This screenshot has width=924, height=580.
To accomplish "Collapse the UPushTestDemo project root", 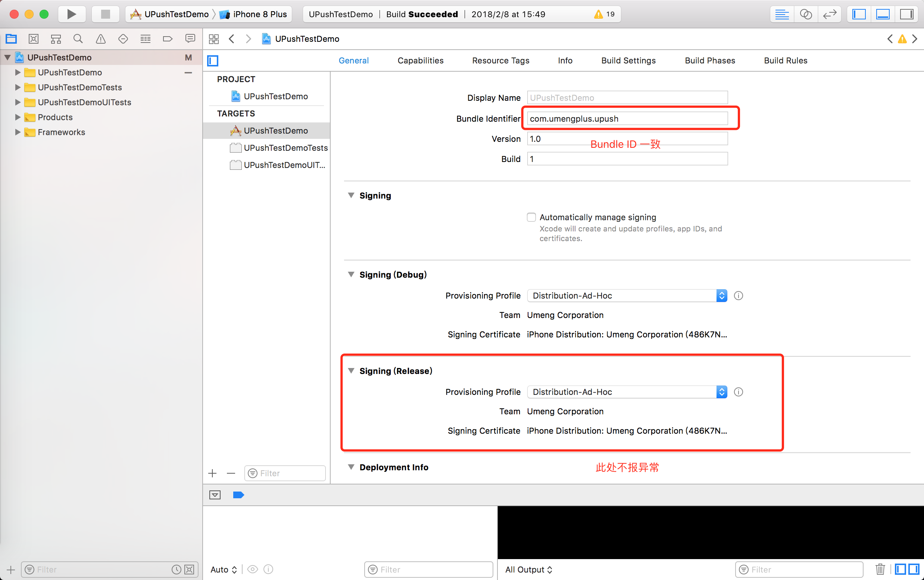I will (7, 57).
